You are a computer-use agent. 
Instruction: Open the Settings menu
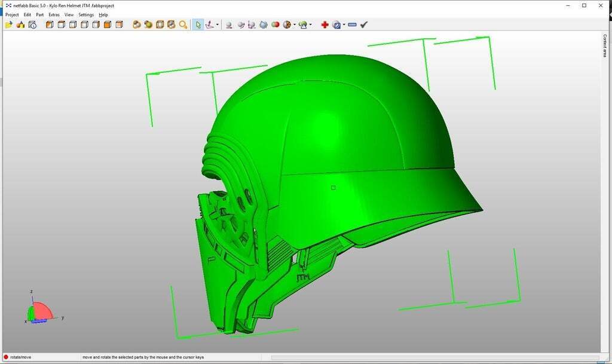coord(86,14)
